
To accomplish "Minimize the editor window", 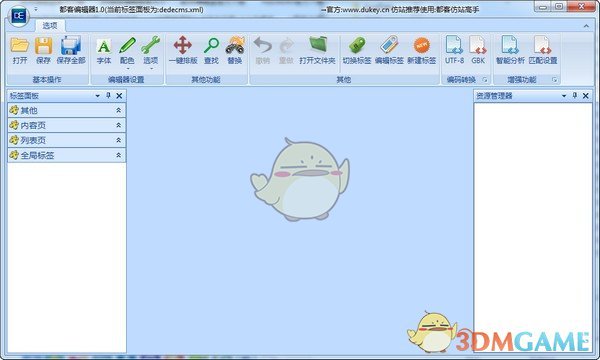I will 543,7.
